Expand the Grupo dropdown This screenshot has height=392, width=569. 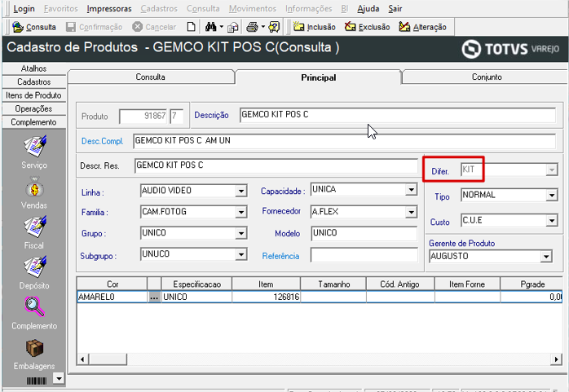tap(241, 234)
